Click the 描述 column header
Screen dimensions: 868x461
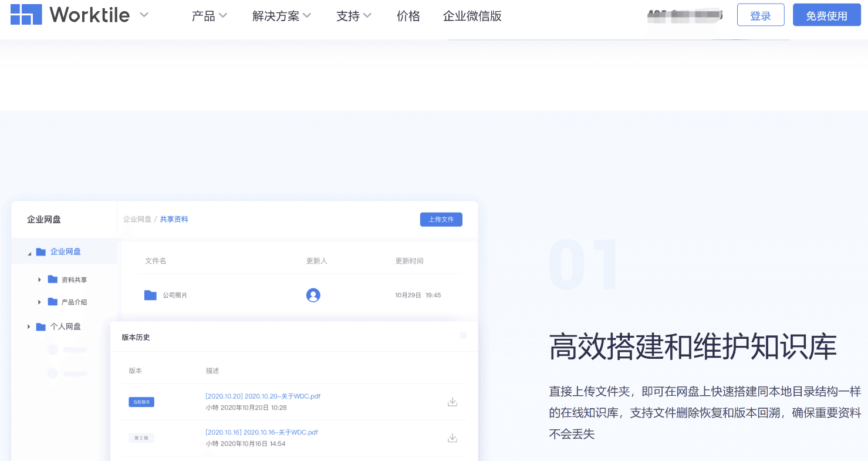click(x=212, y=371)
